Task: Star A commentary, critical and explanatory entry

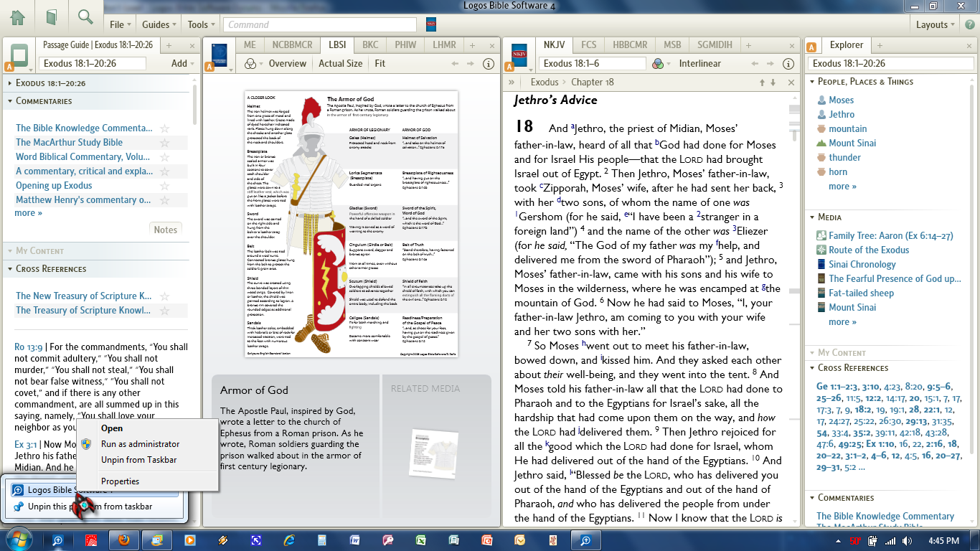Action: [164, 171]
